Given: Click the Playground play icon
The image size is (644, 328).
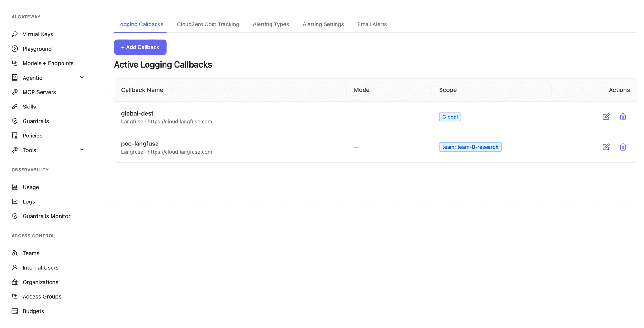Looking at the screenshot, I should [x=15, y=49].
